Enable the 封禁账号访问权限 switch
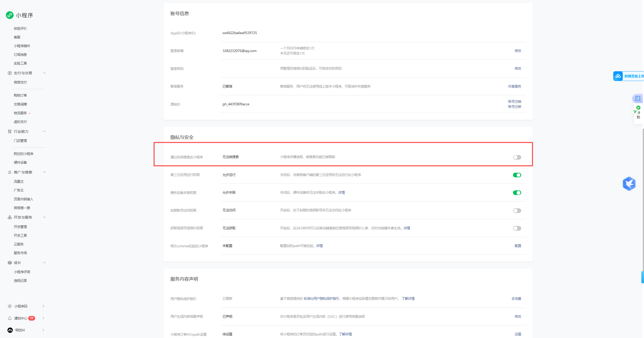Viewport: 644px width, 338px height. point(517,211)
